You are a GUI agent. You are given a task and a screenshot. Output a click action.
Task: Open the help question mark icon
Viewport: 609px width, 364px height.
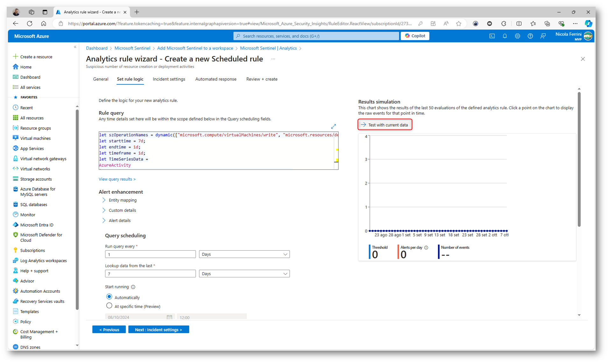530,36
